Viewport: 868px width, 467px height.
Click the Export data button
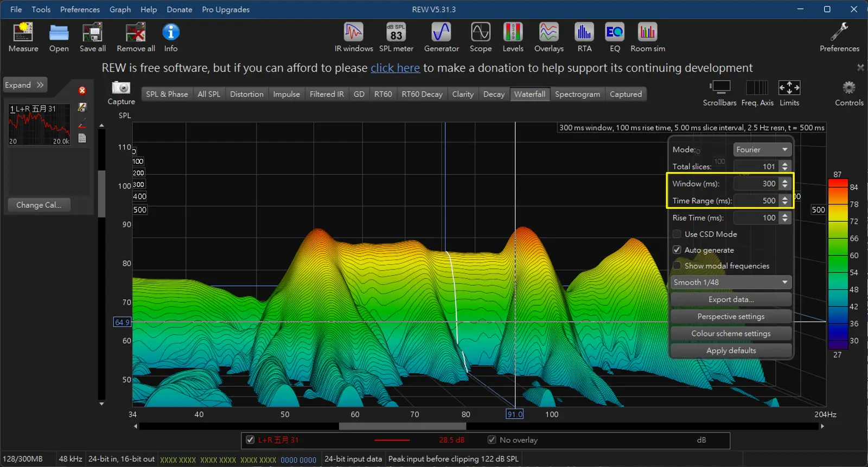pyautogui.click(x=731, y=299)
